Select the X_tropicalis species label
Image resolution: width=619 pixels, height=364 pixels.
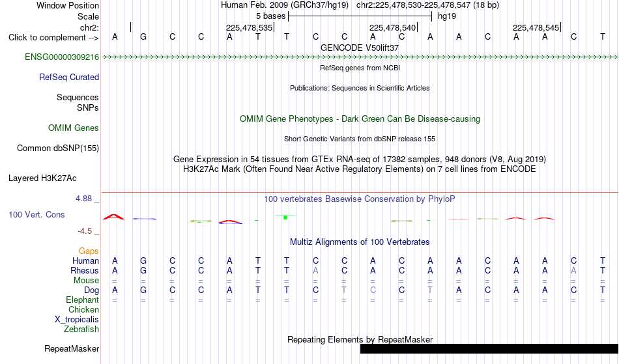[x=77, y=320]
